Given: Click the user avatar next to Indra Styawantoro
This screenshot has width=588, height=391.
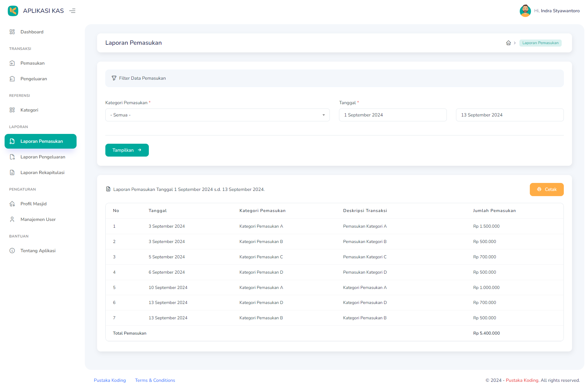Looking at the screenshot, I should point(525,10).
